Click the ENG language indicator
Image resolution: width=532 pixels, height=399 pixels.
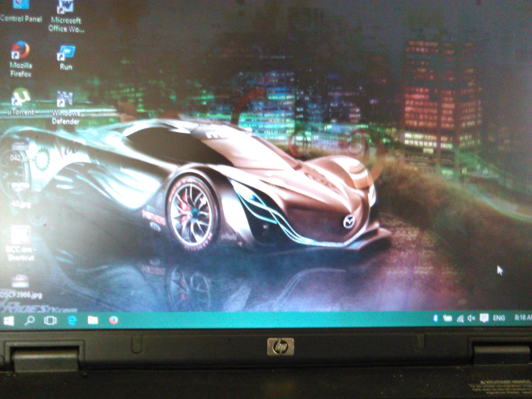point(499,318)
